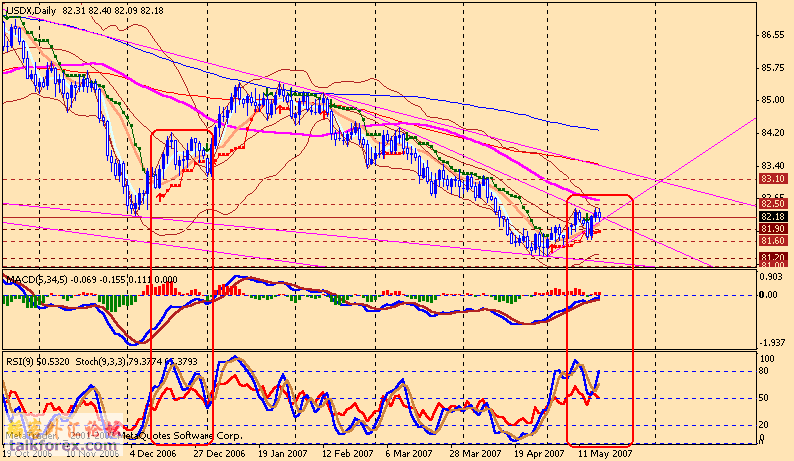Click the black 82.18 current price tag

[x=773, y=217]
